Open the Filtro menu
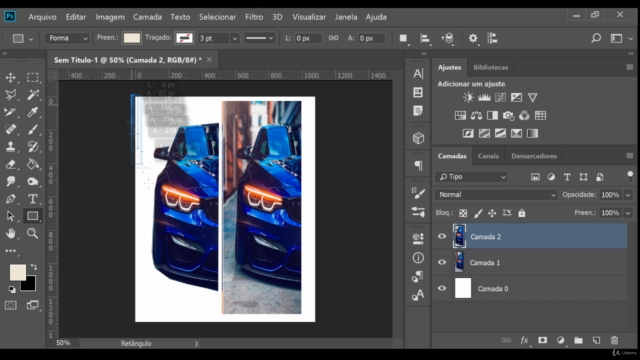 254,17
